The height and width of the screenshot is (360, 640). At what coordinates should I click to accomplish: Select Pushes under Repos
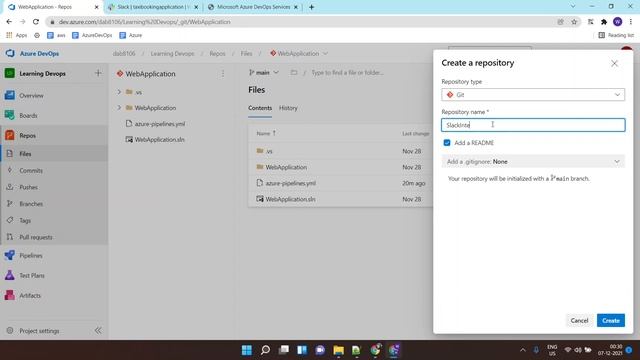29,187
